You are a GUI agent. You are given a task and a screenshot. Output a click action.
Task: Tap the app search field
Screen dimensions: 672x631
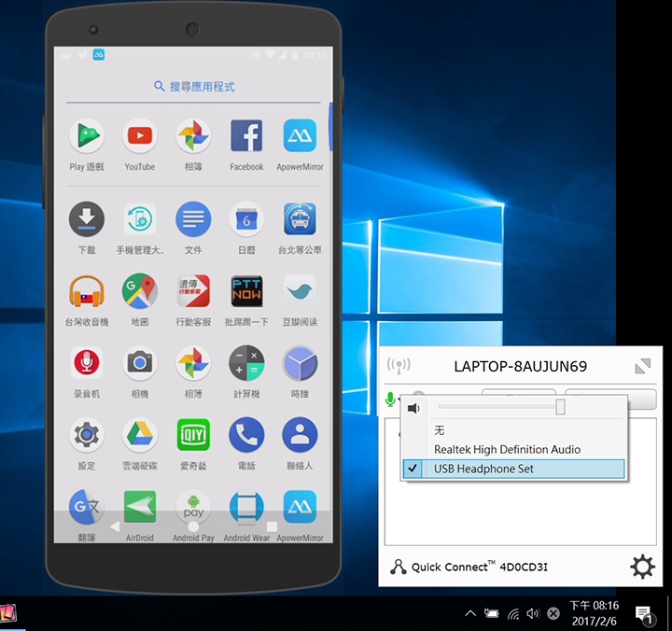pos(194,87)
